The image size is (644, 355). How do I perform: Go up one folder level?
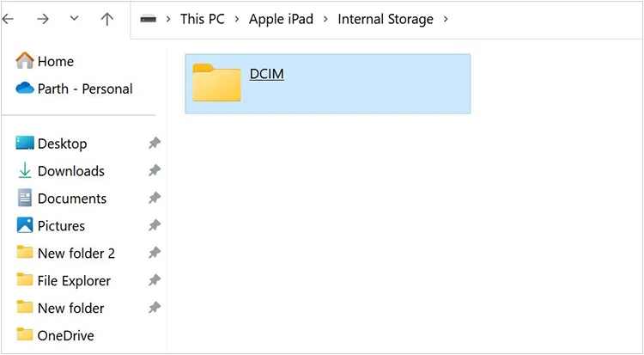point(107,19)
